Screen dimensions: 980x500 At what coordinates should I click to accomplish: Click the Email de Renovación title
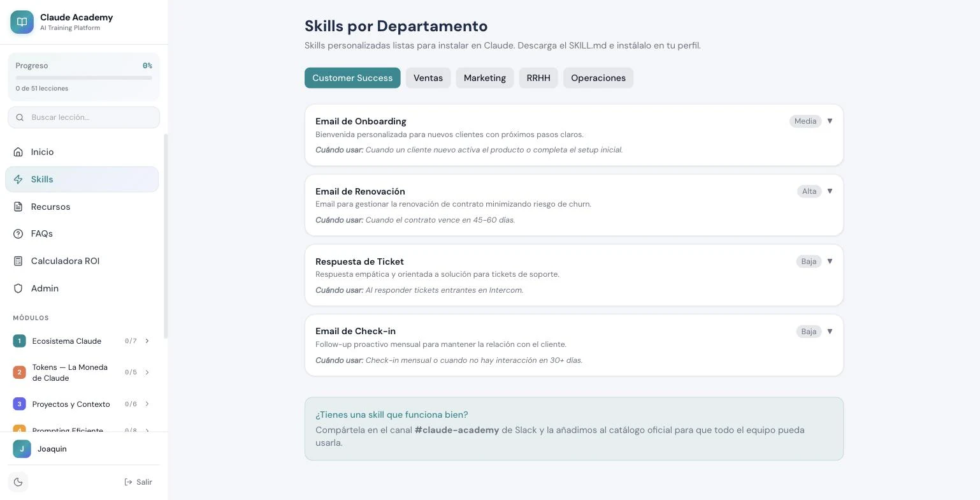(360, 191)
